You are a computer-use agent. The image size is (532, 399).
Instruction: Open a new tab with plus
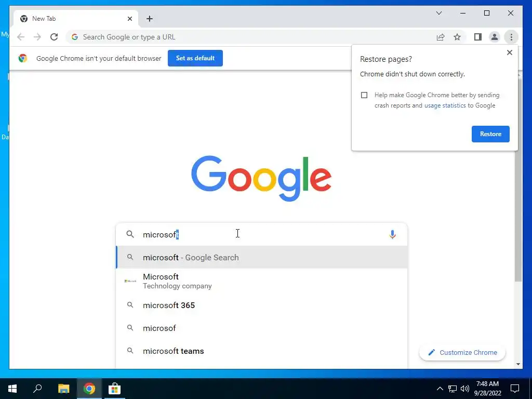(150, 19)
